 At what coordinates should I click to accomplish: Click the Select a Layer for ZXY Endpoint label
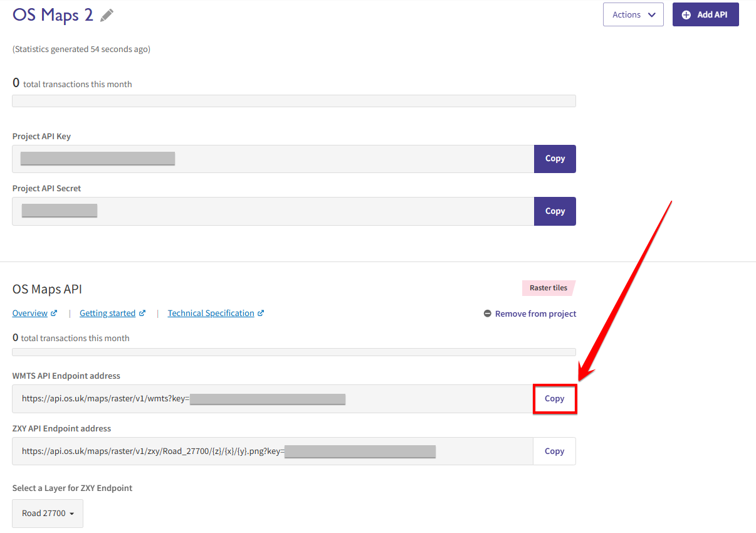72,488
